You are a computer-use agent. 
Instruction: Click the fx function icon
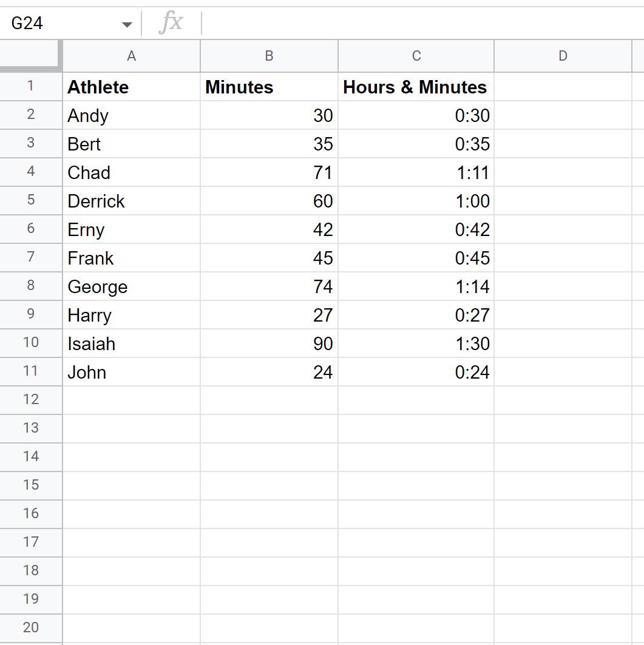(x=171, y=22)
